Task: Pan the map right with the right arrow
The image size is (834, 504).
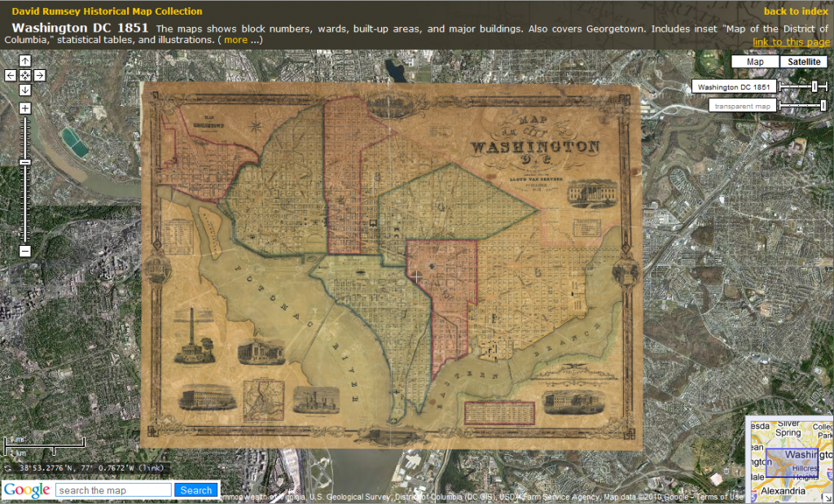Action: (40, 76)
